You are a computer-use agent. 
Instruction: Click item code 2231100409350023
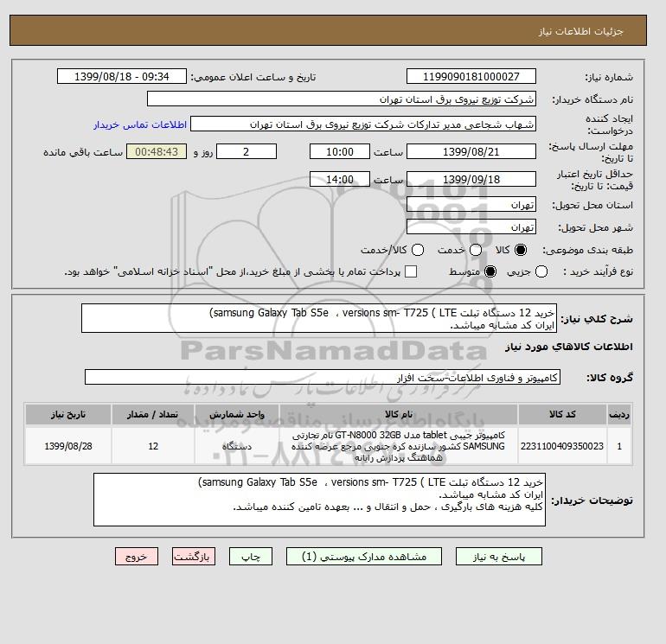coord(562,446)
